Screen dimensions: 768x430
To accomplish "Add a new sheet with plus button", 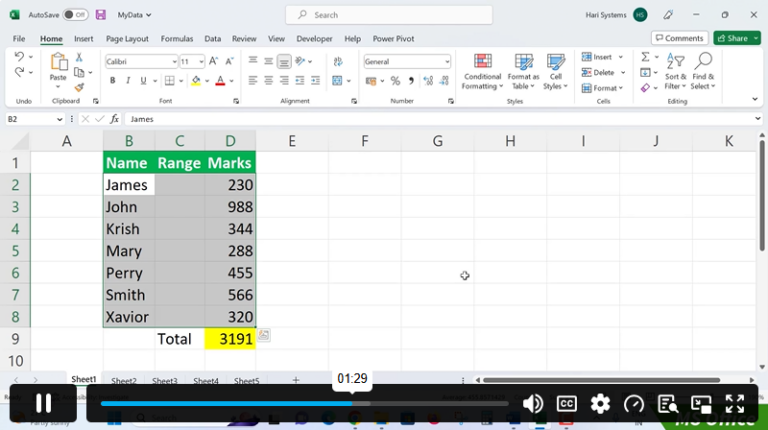I will 296,380.
